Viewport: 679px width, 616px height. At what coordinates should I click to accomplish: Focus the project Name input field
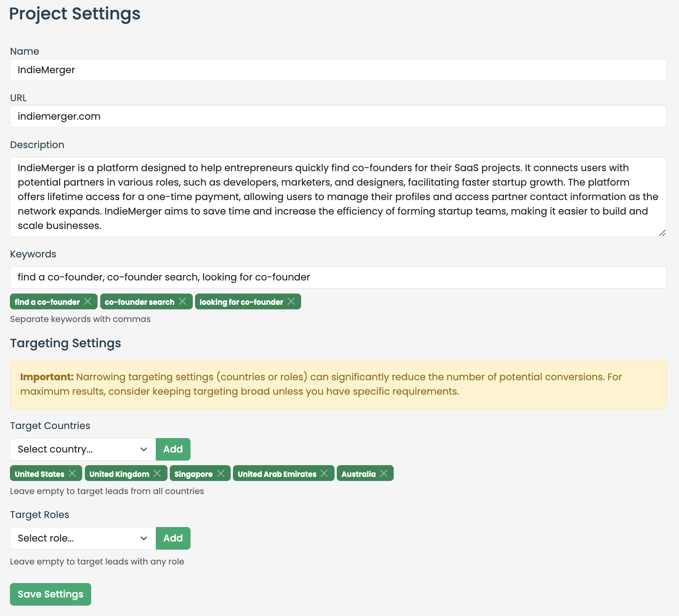pos(338,70)
